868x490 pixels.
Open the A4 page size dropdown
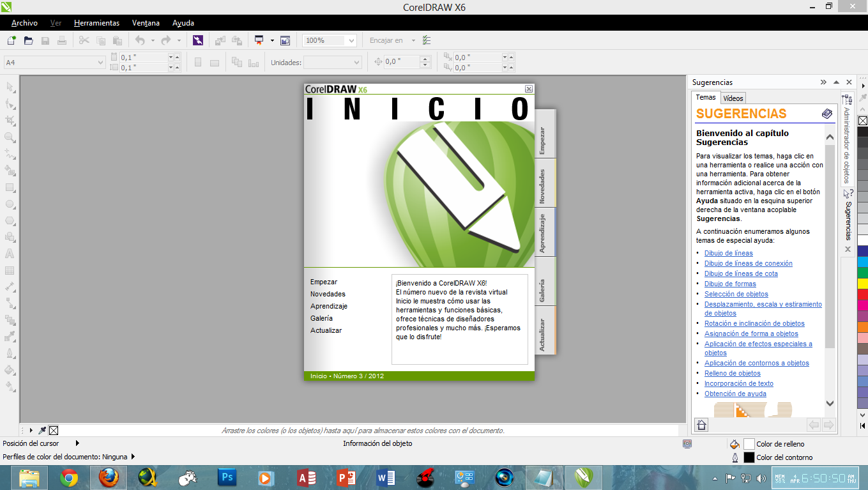(100, 63)
